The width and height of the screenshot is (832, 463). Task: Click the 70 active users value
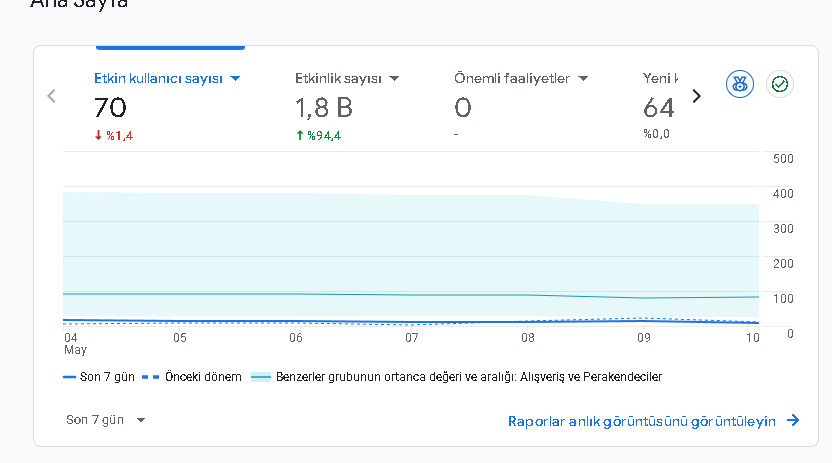tap(110, 108)
